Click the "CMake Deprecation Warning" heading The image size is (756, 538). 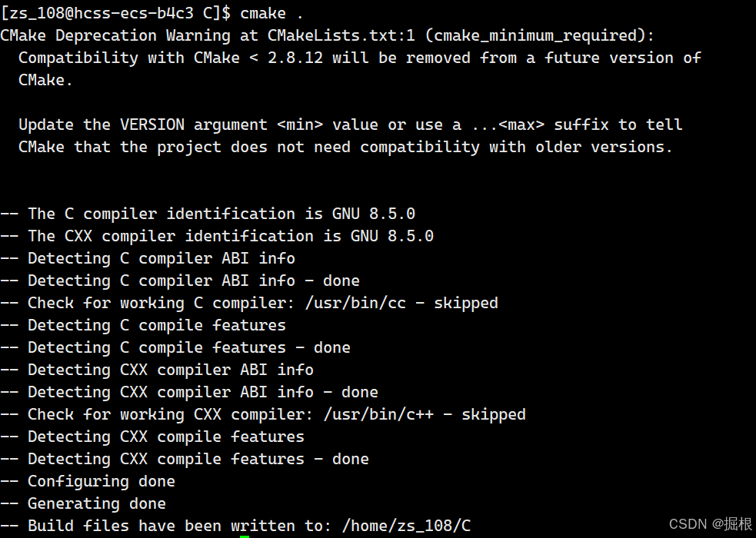click(x=115, y=35)
